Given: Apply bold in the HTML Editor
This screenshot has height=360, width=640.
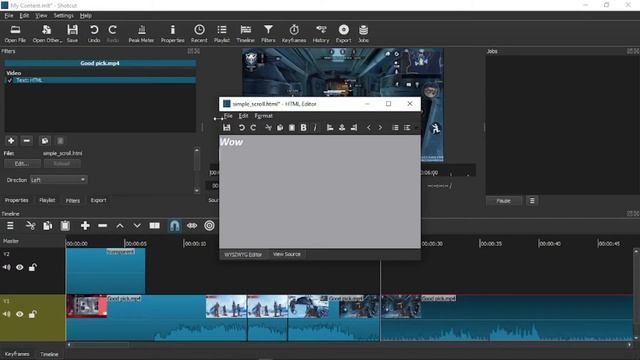Looking at the screenshot, I should 303,128.
